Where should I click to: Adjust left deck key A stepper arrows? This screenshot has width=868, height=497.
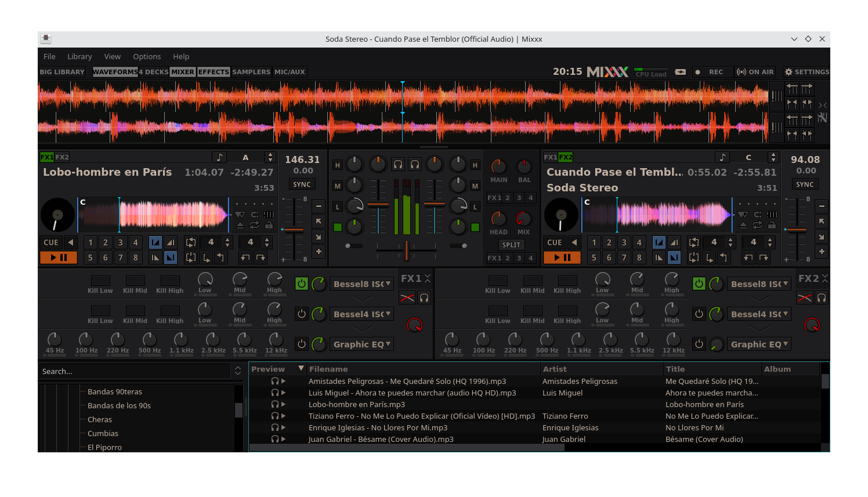[270, 157]
